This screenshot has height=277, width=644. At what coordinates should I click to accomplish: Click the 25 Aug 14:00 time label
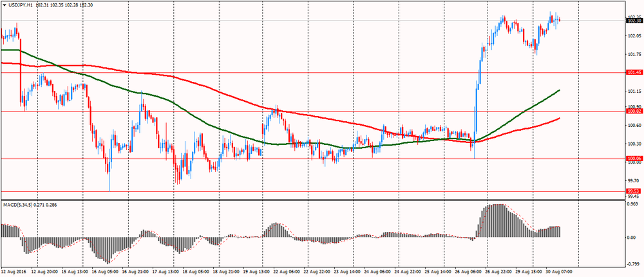click(438, 272)
